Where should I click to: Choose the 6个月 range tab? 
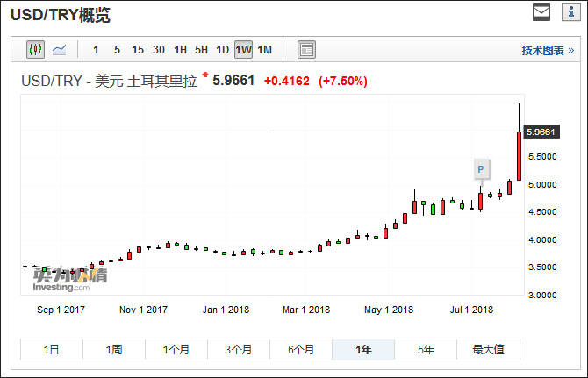coord(301,350)
